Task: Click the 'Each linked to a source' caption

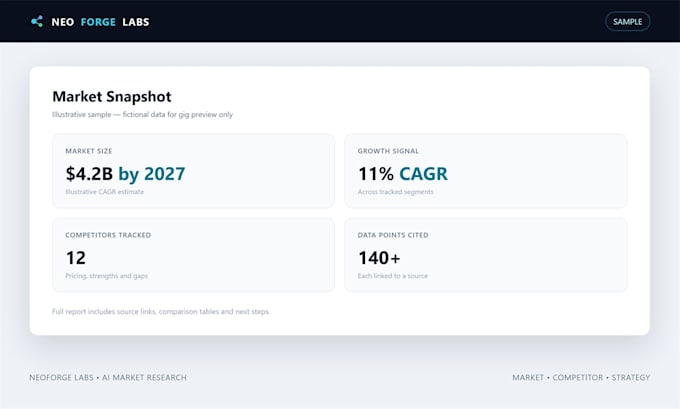Action: tap(393, 276)
